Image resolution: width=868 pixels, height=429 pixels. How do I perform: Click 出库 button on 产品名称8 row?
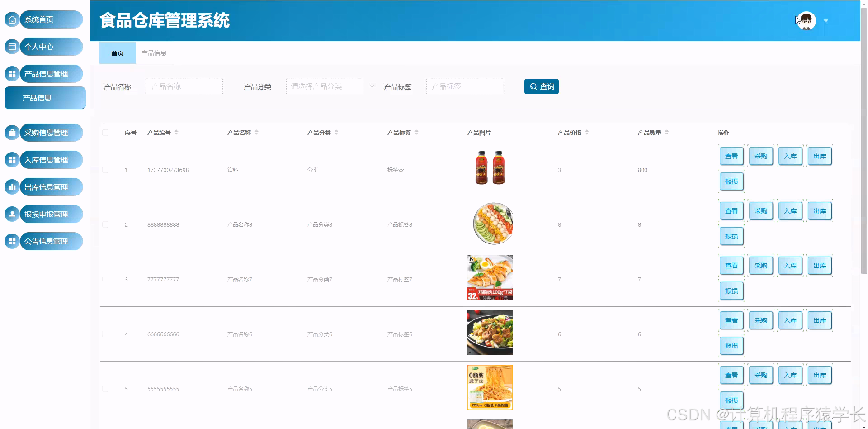pyautogui.click(x=819, y=210)
